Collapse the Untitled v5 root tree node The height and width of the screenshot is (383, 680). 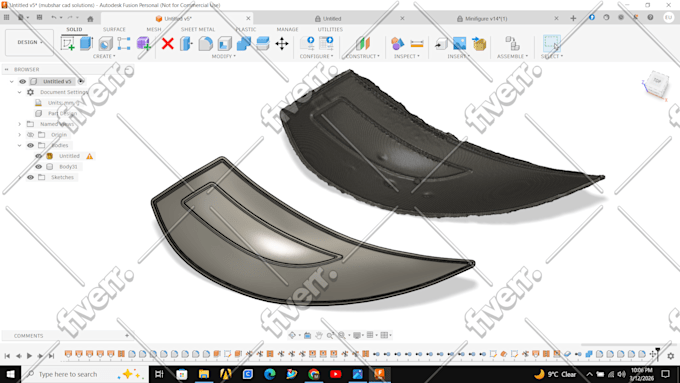pos(12,81)
